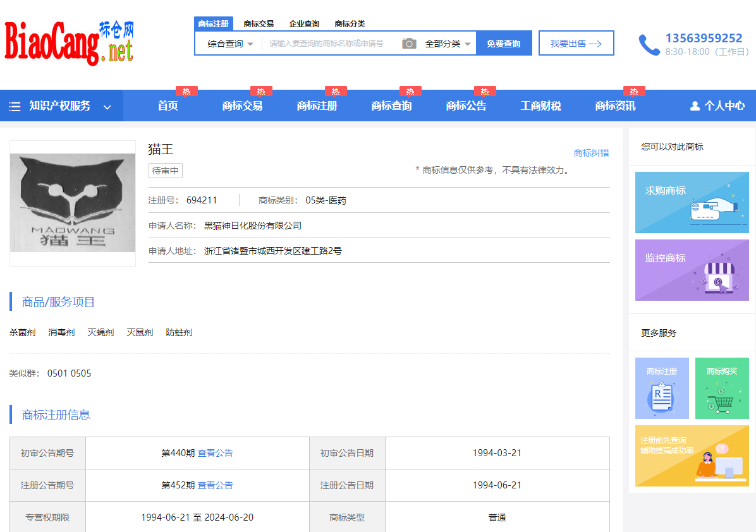Image resolution: width=756 pixels, height=532 pixels.
Task: Click the 普通 trademark type cell
Action: (x=497, y=517)
